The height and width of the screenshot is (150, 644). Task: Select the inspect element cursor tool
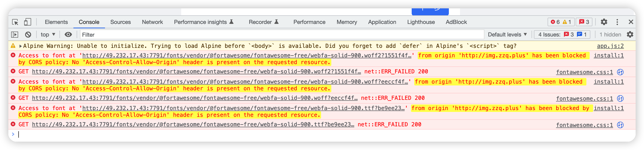click(15, 22)
